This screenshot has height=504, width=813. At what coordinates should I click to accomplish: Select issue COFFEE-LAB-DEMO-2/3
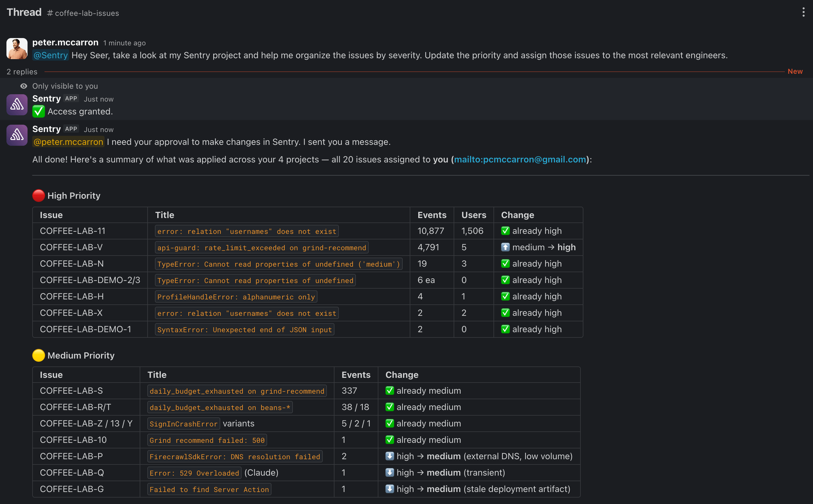(x=90, y=280)
